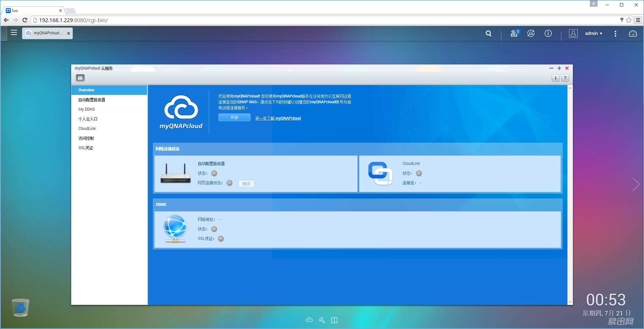Close the myQNAPcloud taskbar tab
Image resolution: width=644 pixels, height=329 pixels.
[68, 33]
